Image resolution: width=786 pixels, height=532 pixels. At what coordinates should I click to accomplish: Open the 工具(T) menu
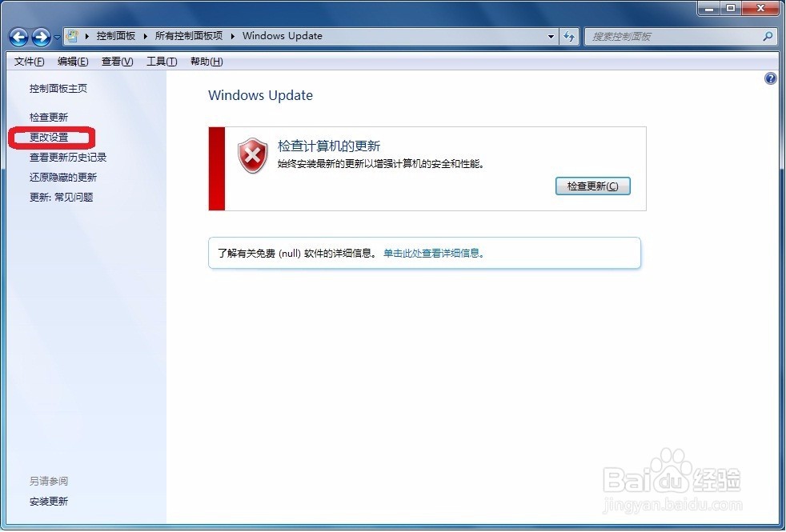pos(162,62)
